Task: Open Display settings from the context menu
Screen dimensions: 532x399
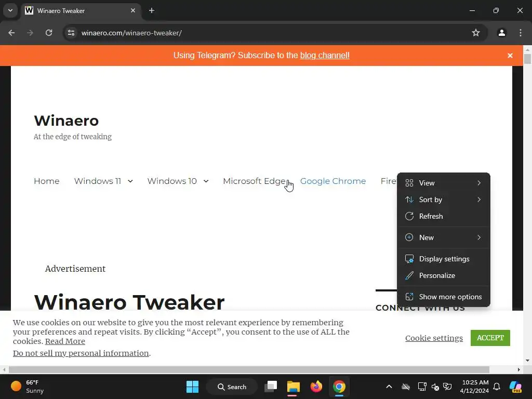Action: click(x=444, y=259)
